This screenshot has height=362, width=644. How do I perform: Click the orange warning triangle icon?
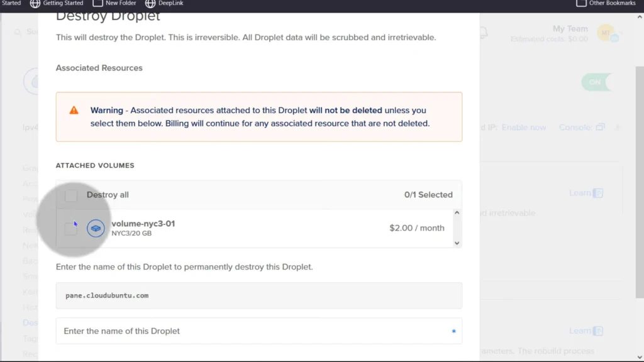[74, 111]
